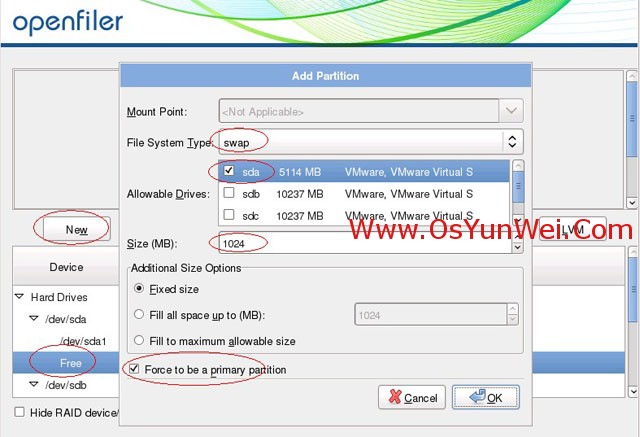Viewport: 640px width, 437px height.
Task: Click the partition list scrollbar thumb
Action: coord(633,289)
